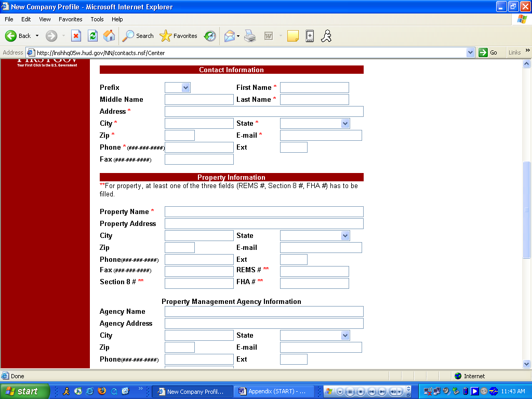Expand Quick Launch overflow chevron

click(x=140, y=389)
